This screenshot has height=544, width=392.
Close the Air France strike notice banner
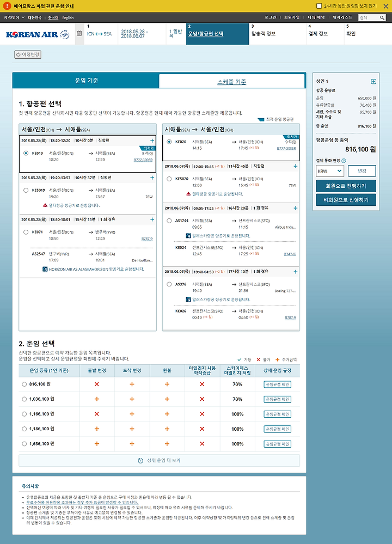(x=386, y=6)
